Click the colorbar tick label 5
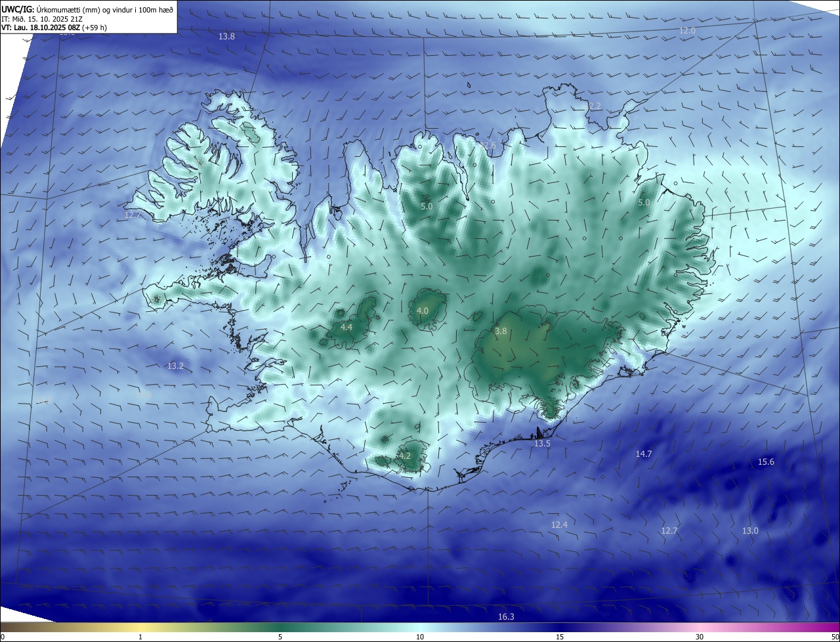 280,637
